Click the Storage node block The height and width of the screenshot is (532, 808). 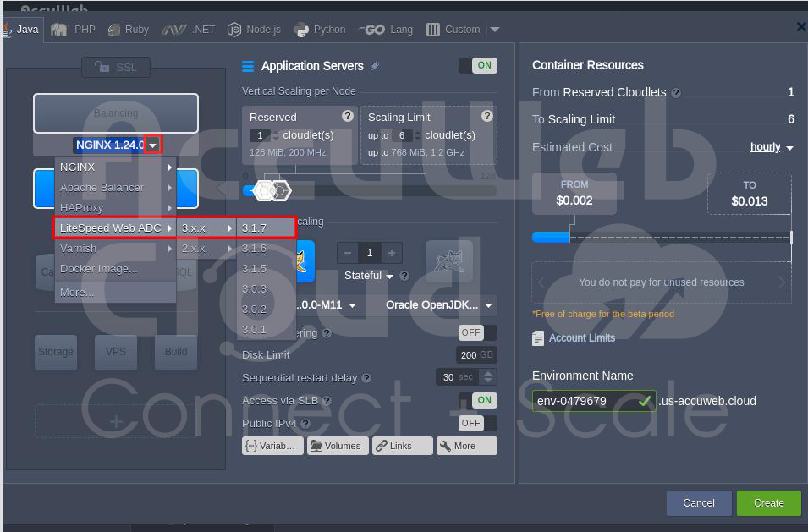(56, 352)
